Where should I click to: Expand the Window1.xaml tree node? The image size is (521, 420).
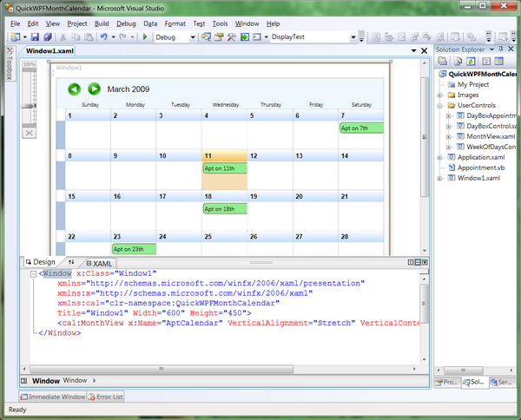(439, 178)
